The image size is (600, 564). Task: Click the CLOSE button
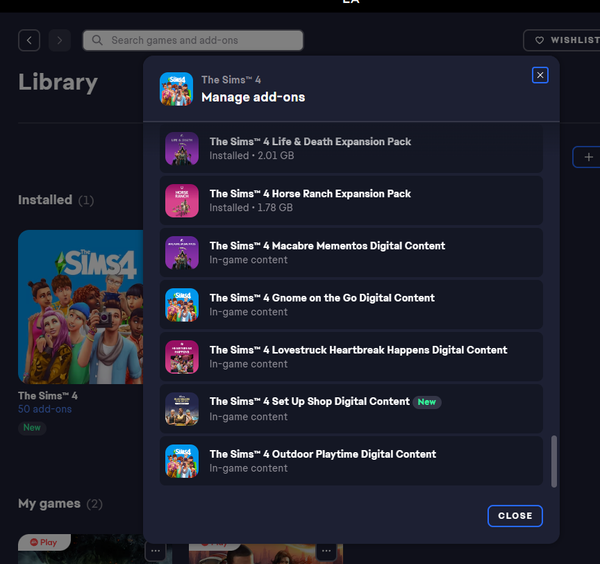[515, 515]
